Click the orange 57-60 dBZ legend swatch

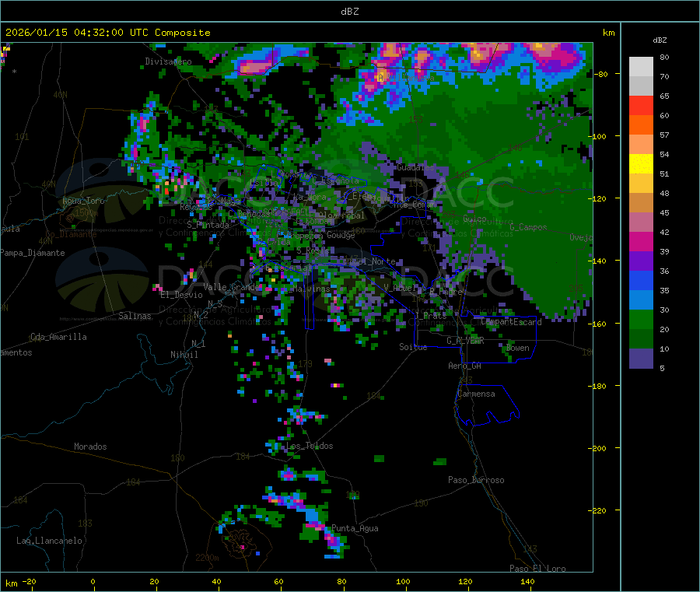tap(641, 125)
